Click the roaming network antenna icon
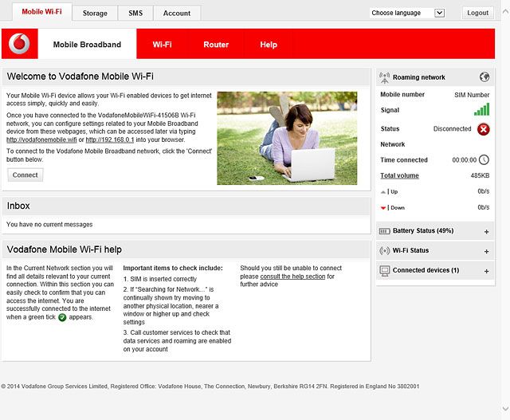 pyautogui.click(x=384, y=77)
